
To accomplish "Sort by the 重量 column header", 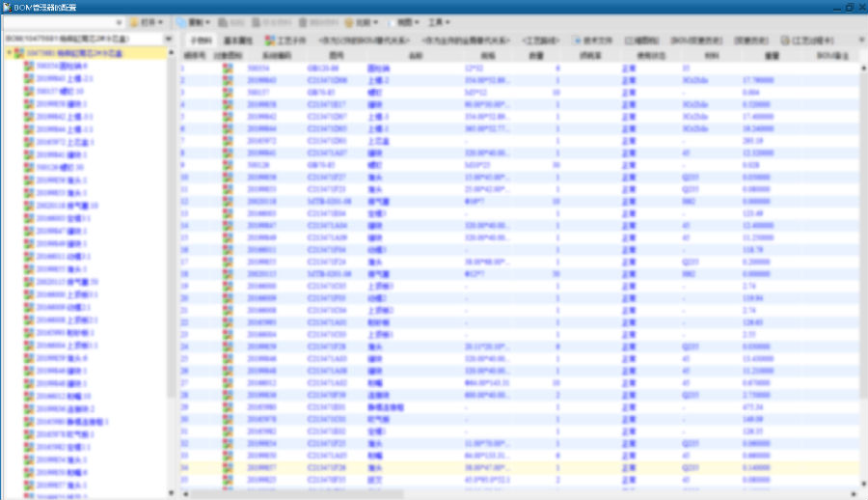I will pos(772,55).
